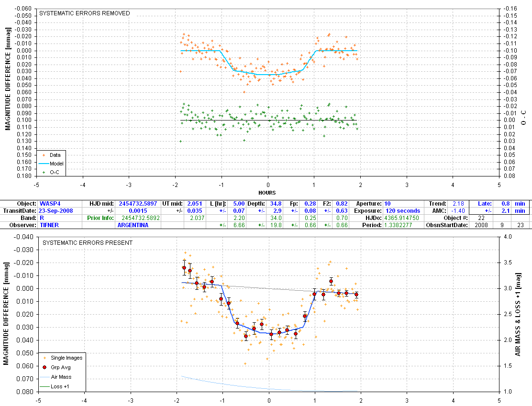Select the Late value 0.8

click(x=506, y=204)
